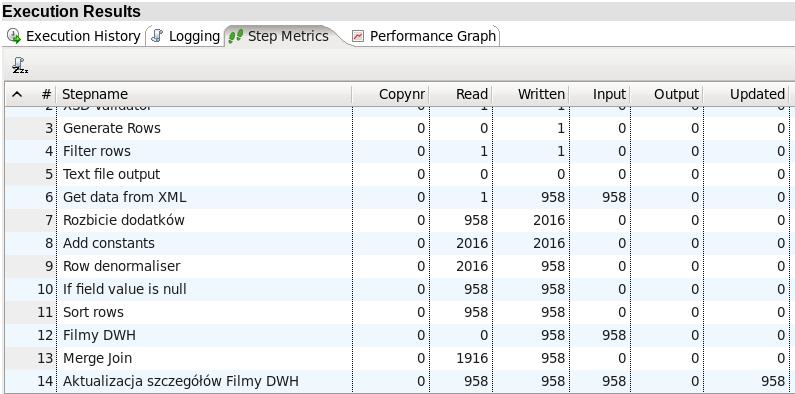
Task: Click the Performance Graph chart icon
Action: [x=358, y=37]
